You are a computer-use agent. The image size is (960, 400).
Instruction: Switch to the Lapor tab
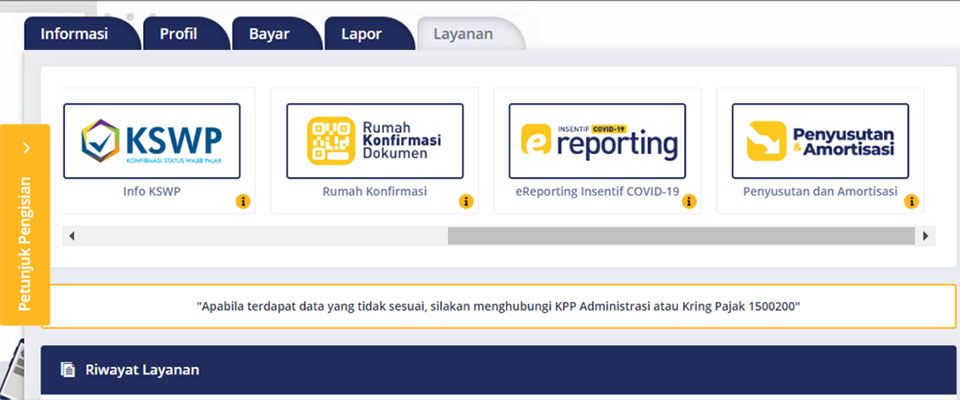369,34
